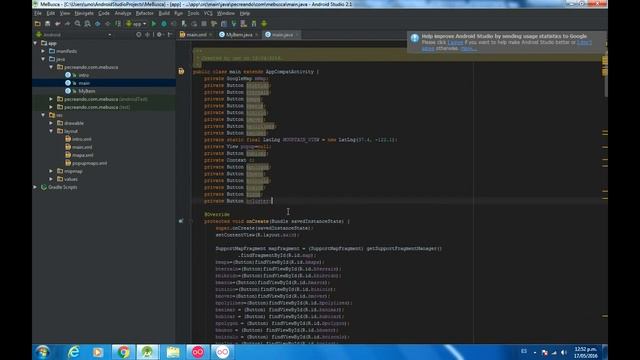This screenshot has width=640, height=360.
Task: Click the Make Project icon left of app selector
Action: (x=118, y=24)
